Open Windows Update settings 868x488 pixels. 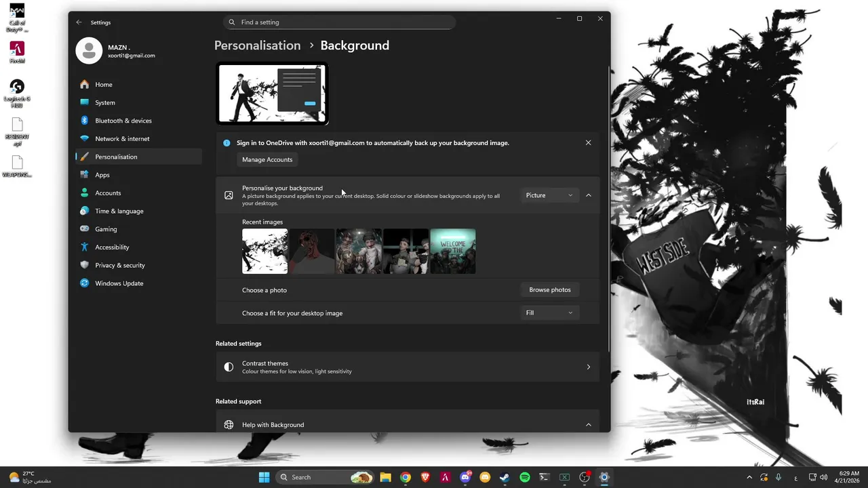coord(138,283)
